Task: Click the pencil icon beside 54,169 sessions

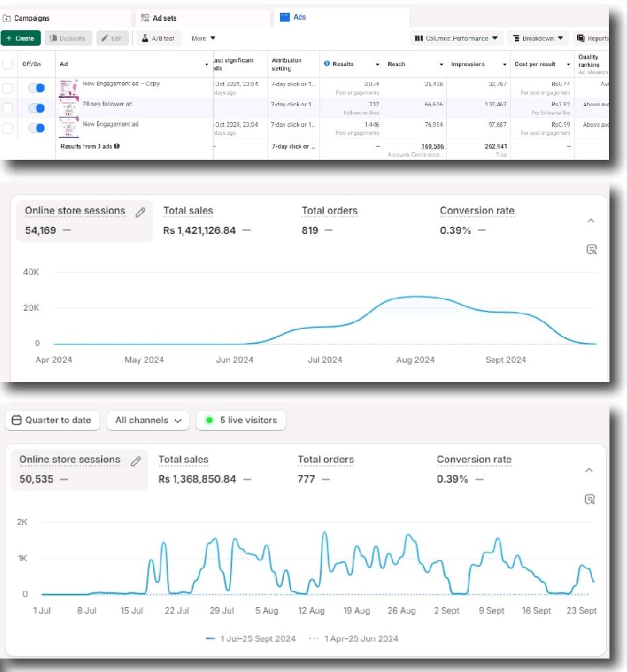Action: pyautogui.click(x=140, y=212)
